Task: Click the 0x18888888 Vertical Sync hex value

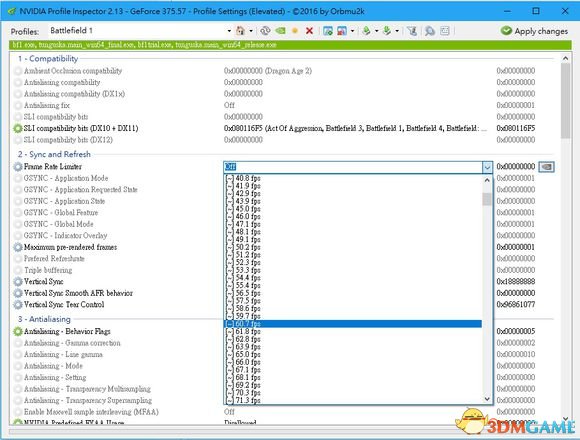Action: click(x=516, y=282)
